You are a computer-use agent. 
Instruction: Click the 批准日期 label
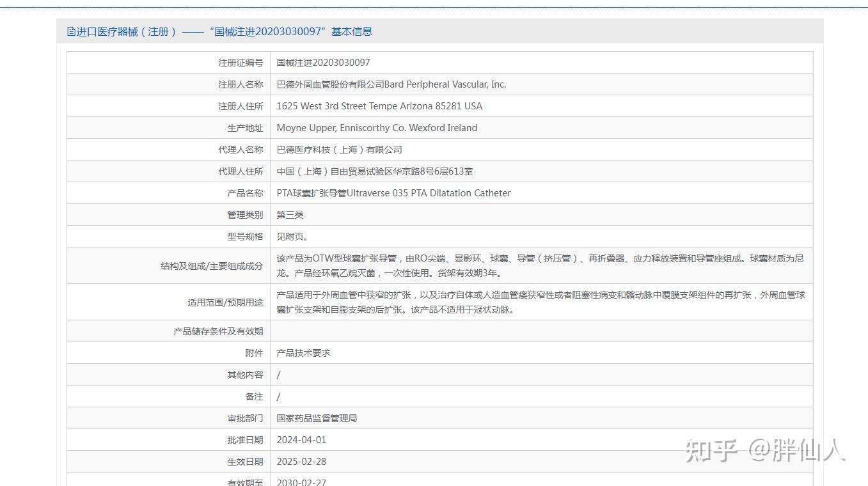245,440
